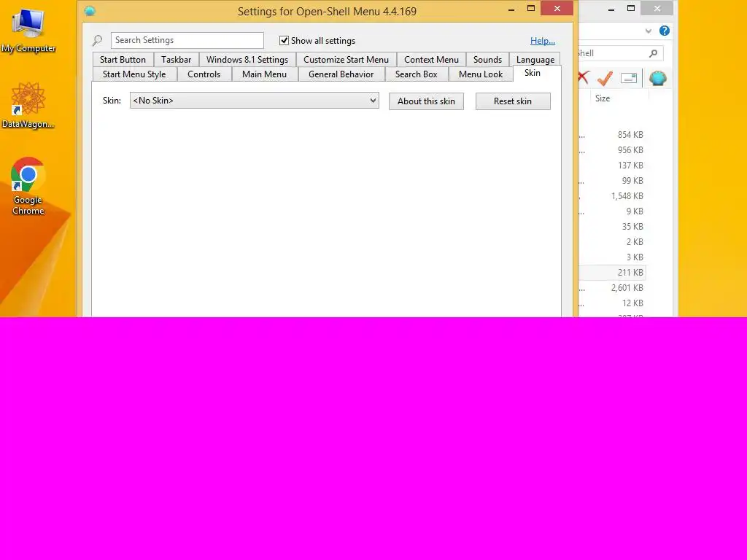Select file row with 35 KB size
The height and width of the screenshot is (560, 747).
click(x=612, y=226)
